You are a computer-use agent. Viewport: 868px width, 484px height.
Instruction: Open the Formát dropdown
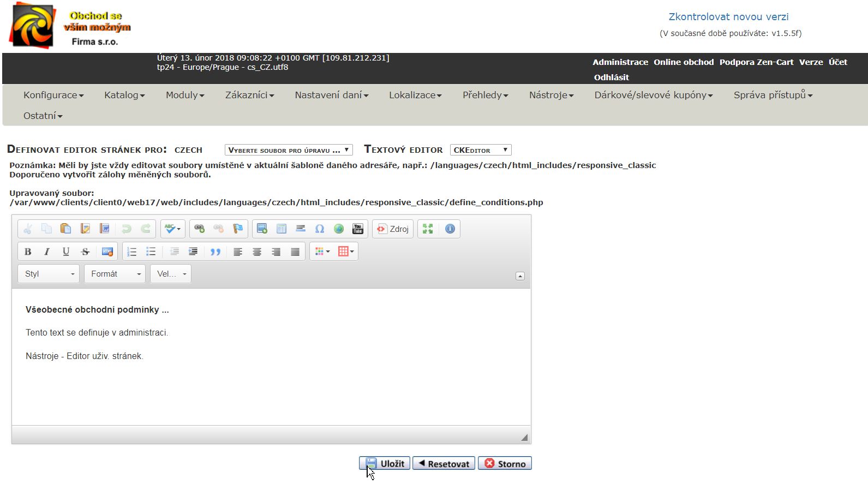click(115, 274)
